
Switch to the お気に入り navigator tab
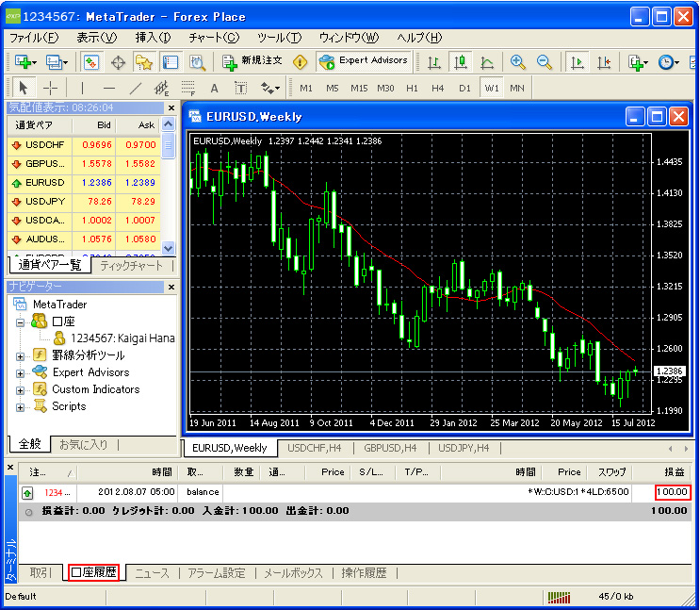84,444
